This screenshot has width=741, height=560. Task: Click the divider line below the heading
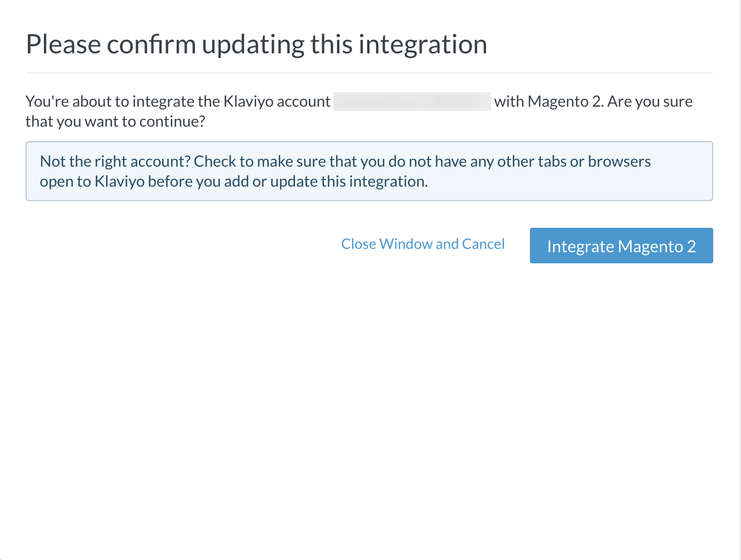click(x=369, y=73)
